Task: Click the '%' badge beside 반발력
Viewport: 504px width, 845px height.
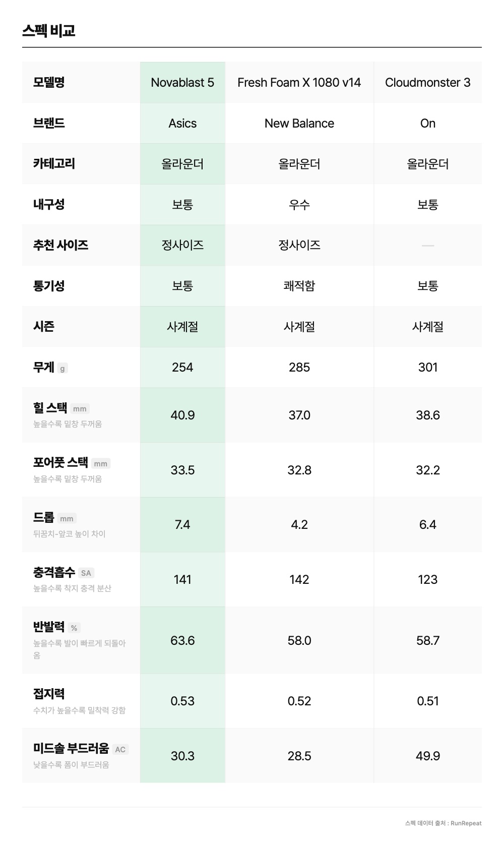Action: click(x=74, y=628)
